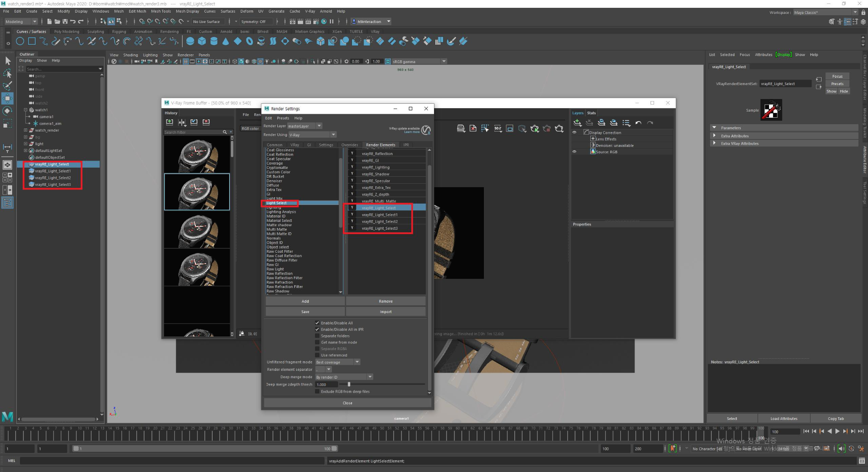Toggle the Separate folders checkbox
This screenshot has height=472, width=868.
317,336
